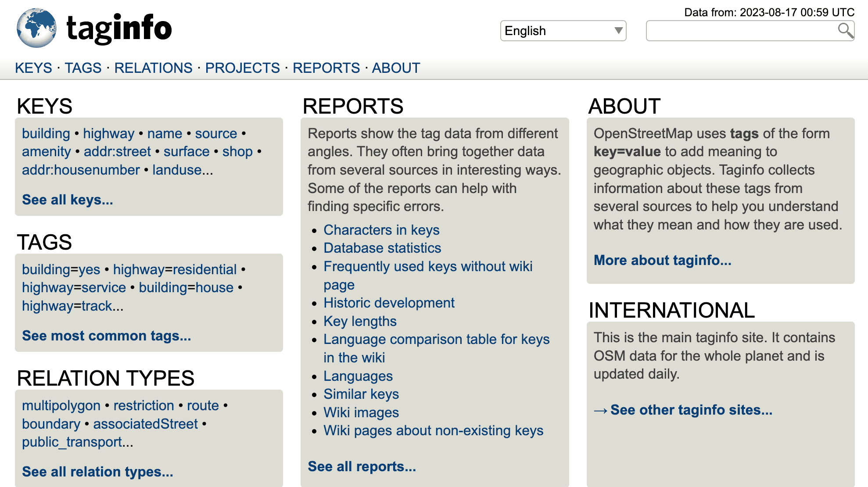Open the TAGS navigation menu item
This screenshot has width=868, height=487.
pos(83,68)
